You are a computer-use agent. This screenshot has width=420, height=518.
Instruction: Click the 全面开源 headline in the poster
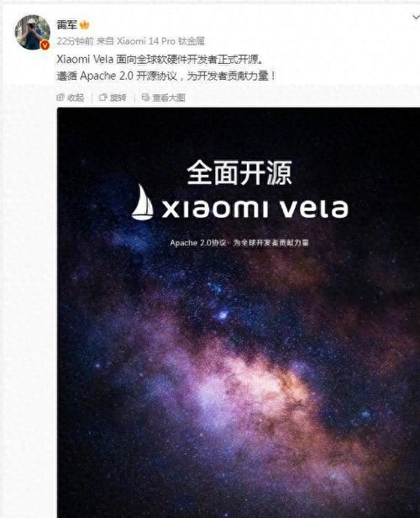point(239,172)
